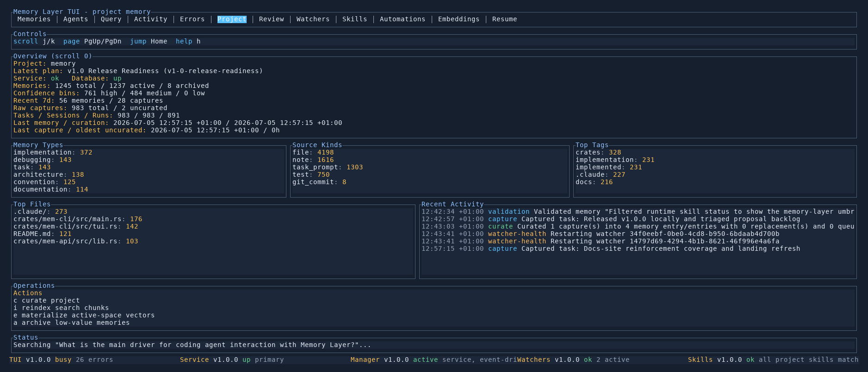Open the Automations tab
Screen dimensions: 868x372
coord(403,19)
